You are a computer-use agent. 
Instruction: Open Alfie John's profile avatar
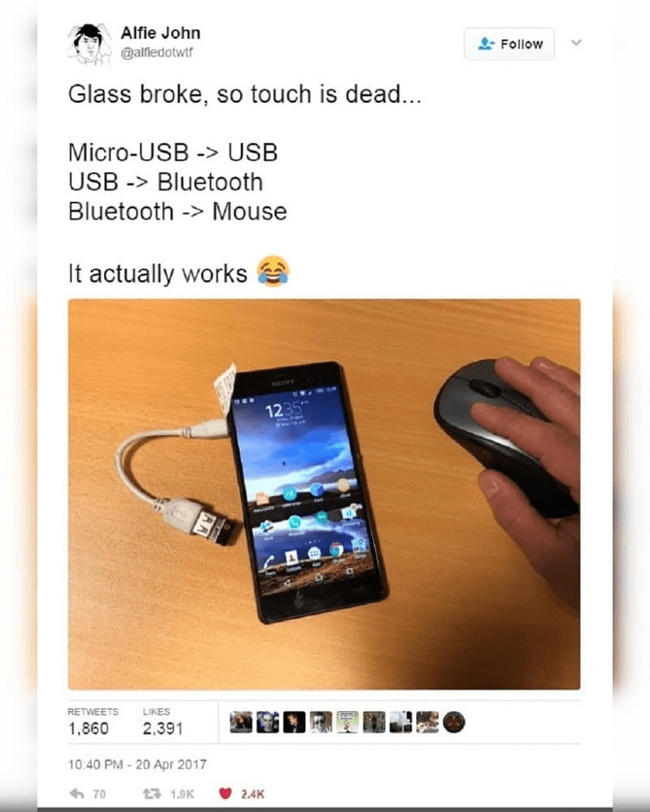89,44
